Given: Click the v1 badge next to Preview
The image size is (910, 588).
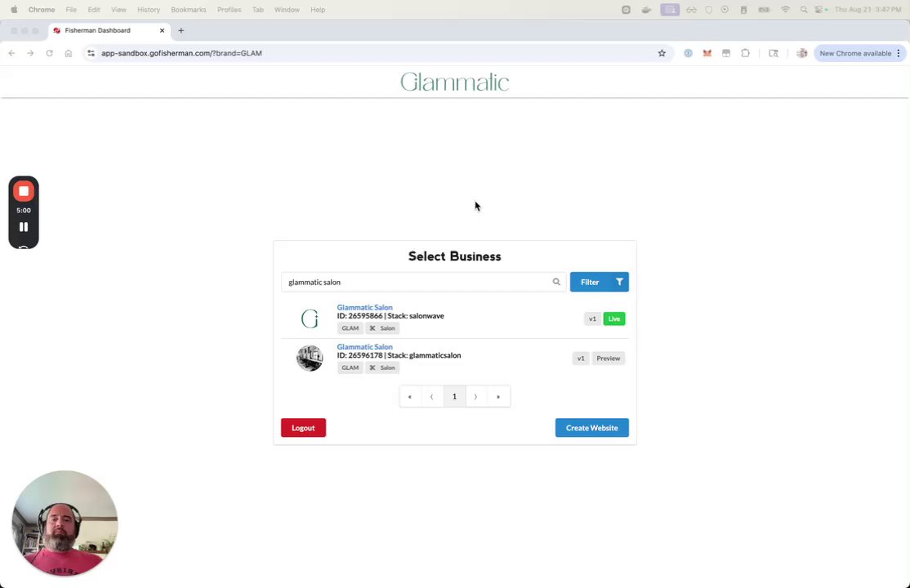Looking at the screenshot, I should click(x=580, y=359).
